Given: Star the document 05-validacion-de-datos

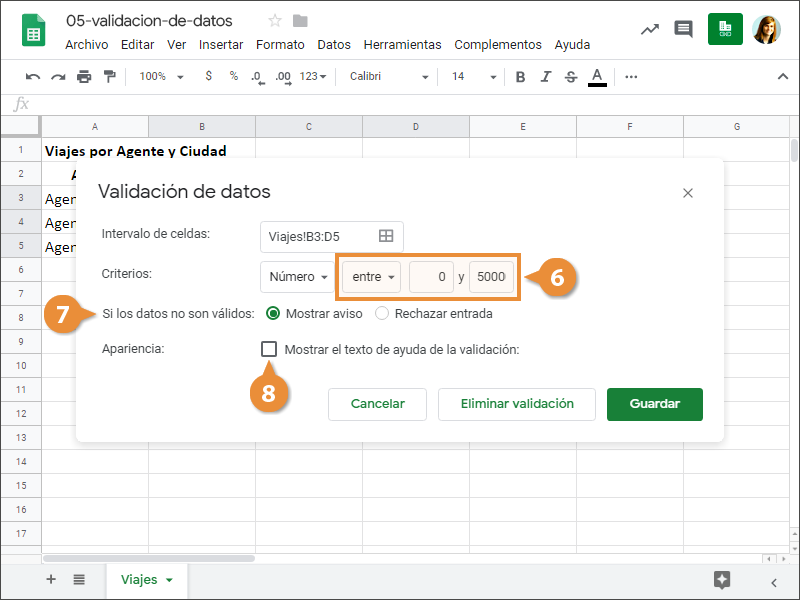Looking at the screenshot, I should (x=275, y=21).
